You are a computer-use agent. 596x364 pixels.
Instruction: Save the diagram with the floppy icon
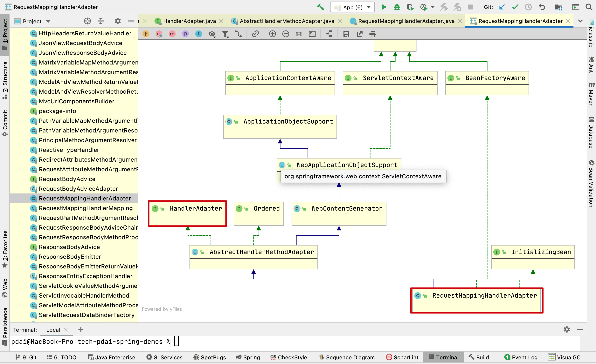346,34
